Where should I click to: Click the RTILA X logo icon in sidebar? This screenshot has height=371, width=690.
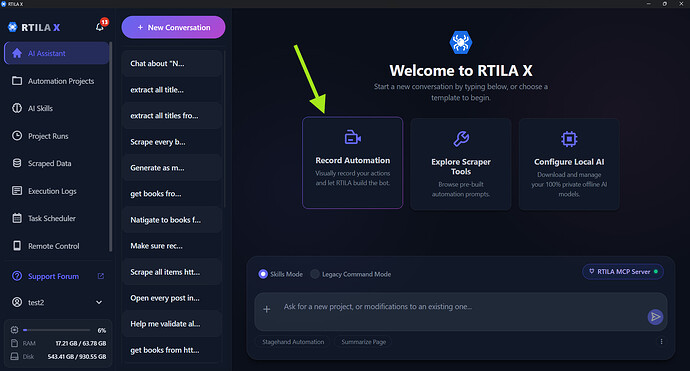(12, 27)
